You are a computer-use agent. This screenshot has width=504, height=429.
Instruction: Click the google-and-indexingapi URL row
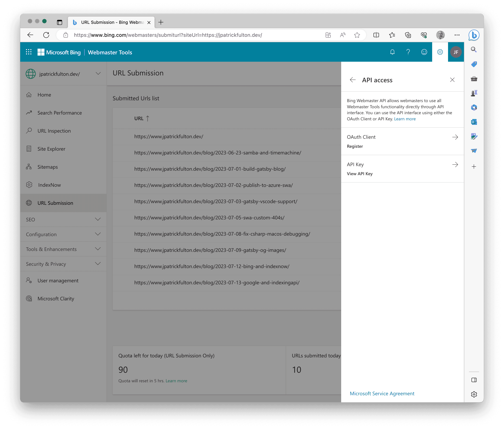(227, 283)
